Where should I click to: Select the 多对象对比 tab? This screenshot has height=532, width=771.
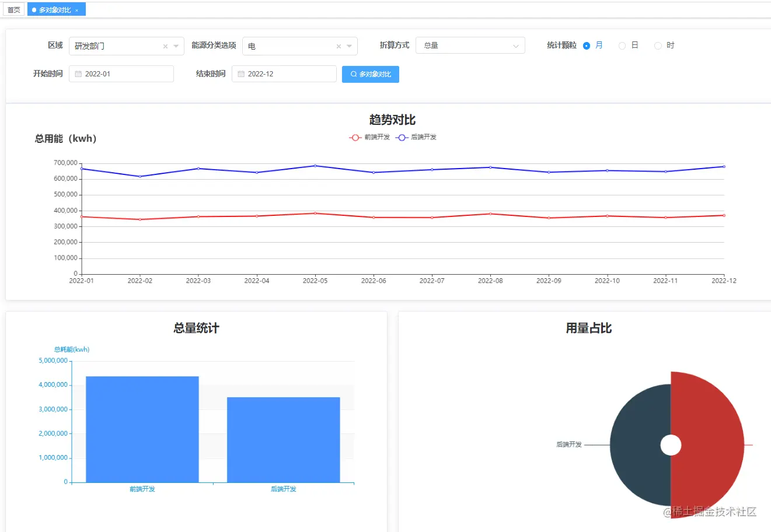[55, 10]
